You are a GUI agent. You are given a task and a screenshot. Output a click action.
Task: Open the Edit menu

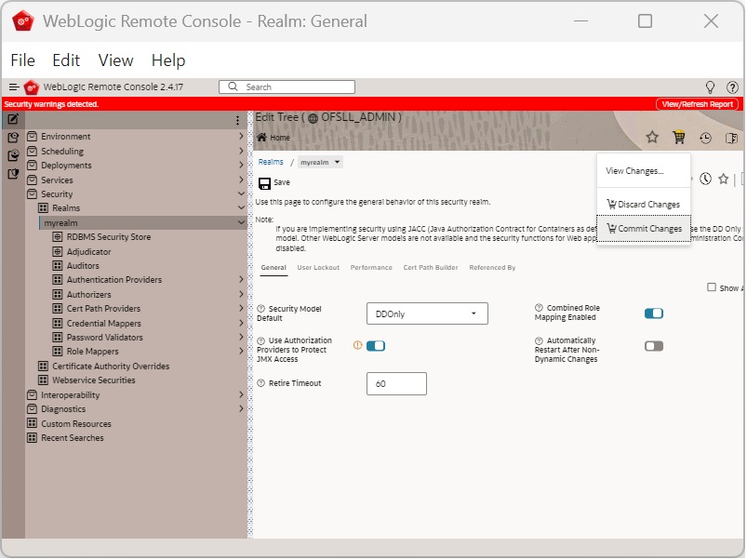click(66, 60)
